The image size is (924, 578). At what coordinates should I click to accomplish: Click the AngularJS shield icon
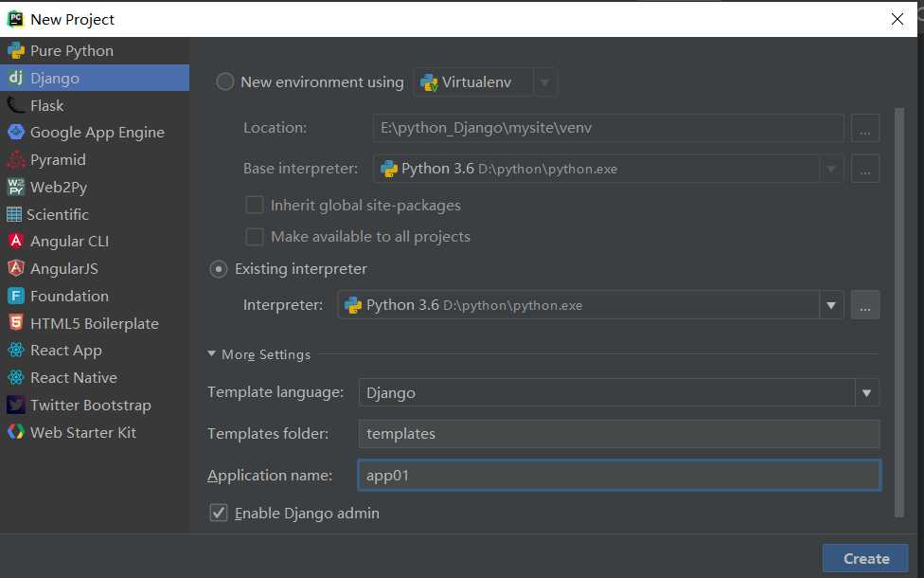[x=16, y=268]
